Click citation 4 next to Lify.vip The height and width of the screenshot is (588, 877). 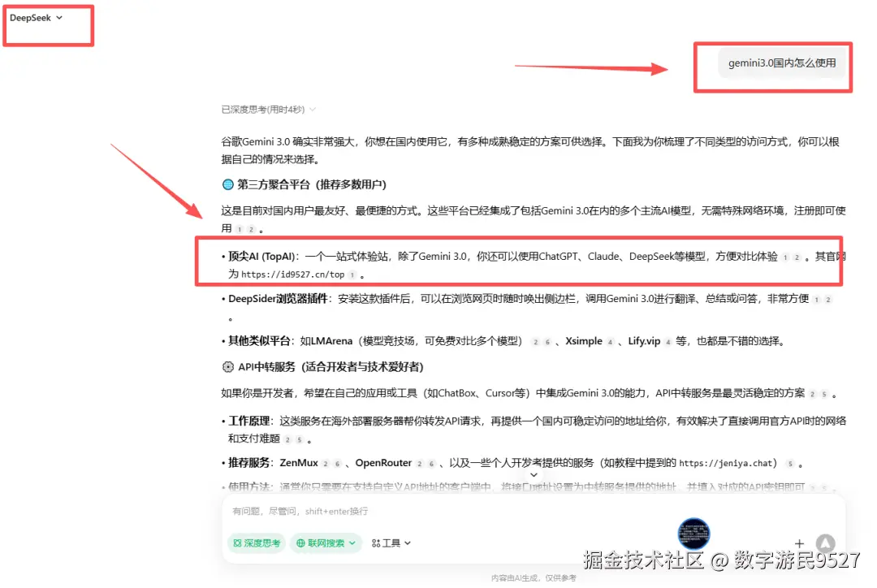pos(667,342)
